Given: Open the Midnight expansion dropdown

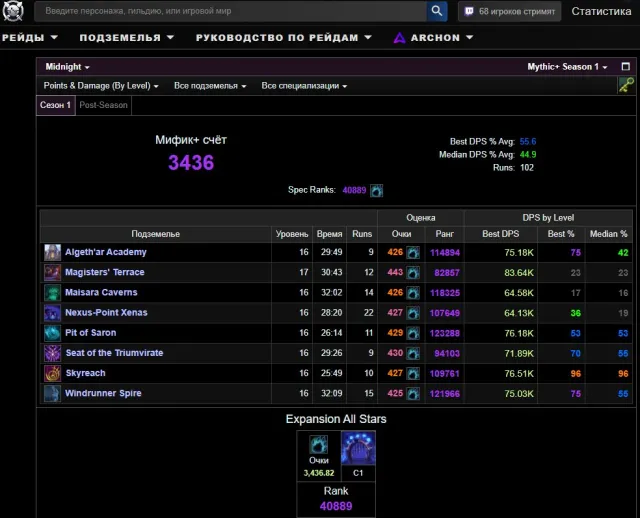Looking at the screenshot, I should 67,67.
